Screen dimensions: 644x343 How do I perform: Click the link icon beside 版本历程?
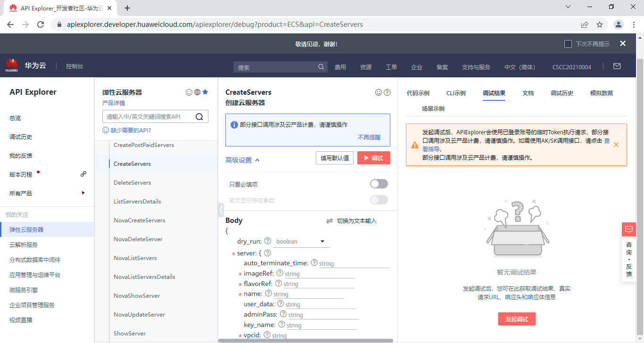pos(83,174)
